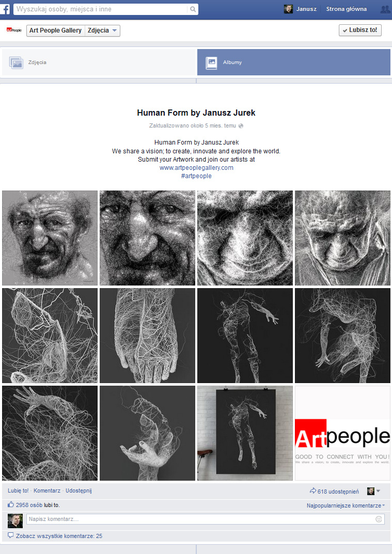The height and width of the screenshot is (554, 392).
Task: Click the search magnifier icon
Action: coord(193,9)
